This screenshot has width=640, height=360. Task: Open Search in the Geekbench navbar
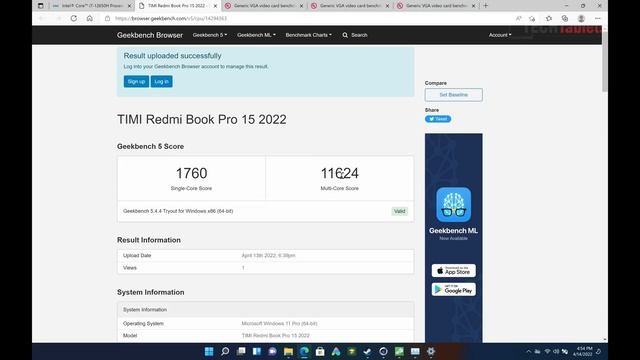click(355, 35)
